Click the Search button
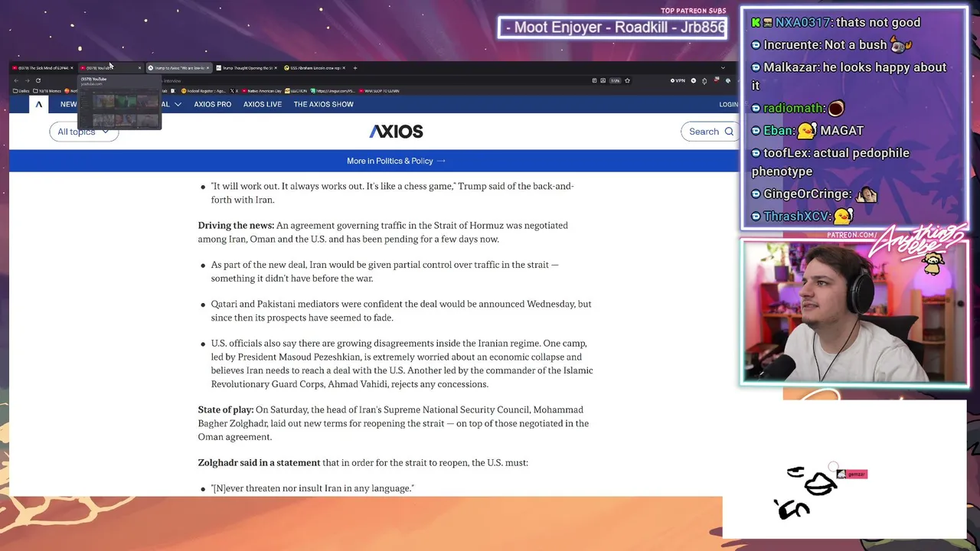The width and height of the screenshot is (980, 551). tap(710, 132)
